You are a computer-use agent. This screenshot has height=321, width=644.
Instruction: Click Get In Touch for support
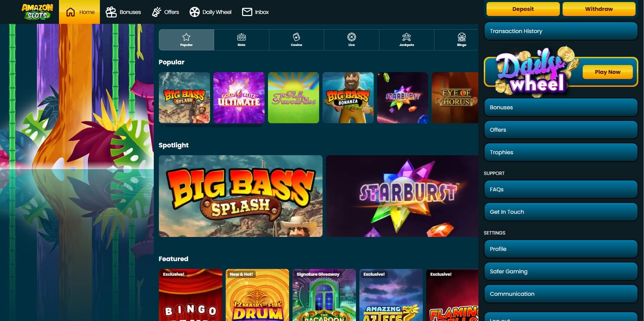coord(560,211)
